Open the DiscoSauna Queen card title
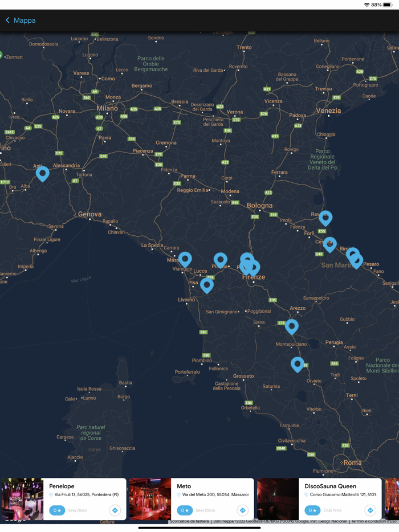Screen dimensions: 399x532 click(331, 486)
